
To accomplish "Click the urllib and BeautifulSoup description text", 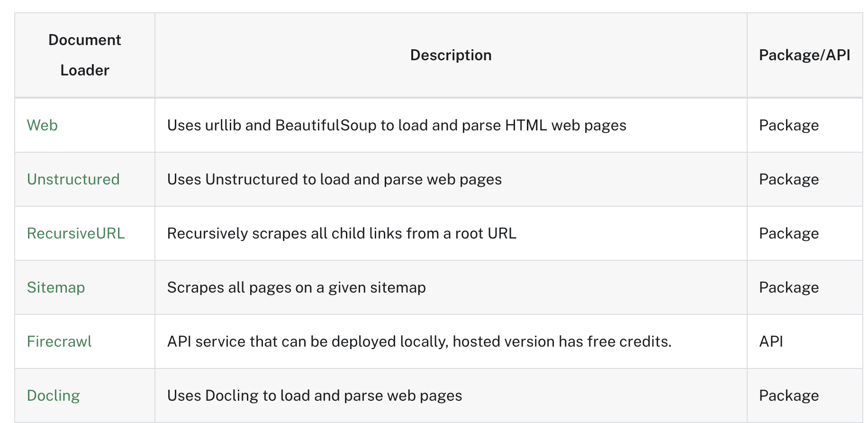I will (397, 125).
